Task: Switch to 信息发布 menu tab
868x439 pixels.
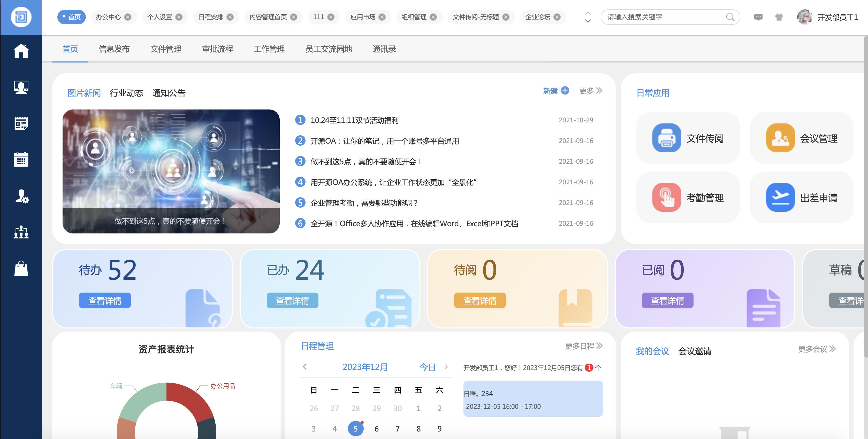Action: coord(114,49)
